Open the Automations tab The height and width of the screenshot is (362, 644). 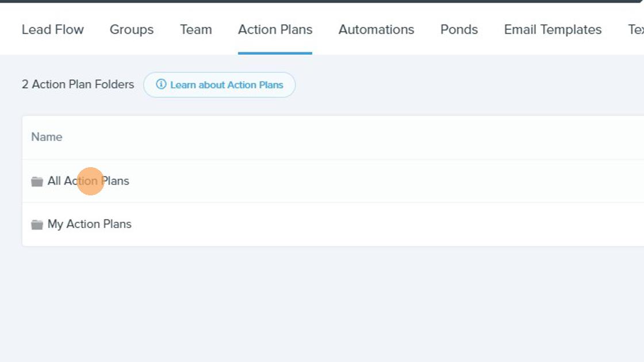pyautogui.click(x=376, y=29)
